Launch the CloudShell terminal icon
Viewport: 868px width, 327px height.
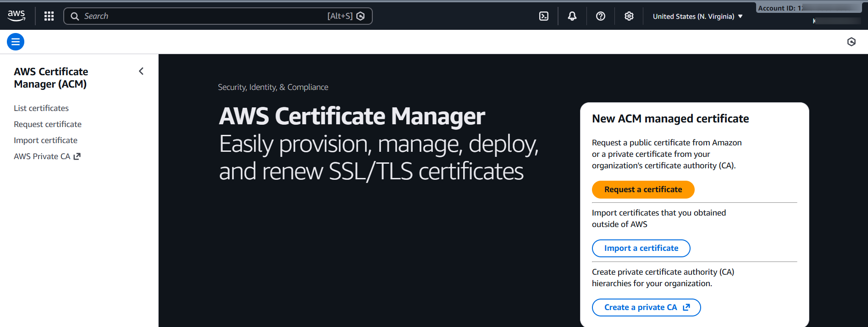pyautogui.click(x=544, y=16)
